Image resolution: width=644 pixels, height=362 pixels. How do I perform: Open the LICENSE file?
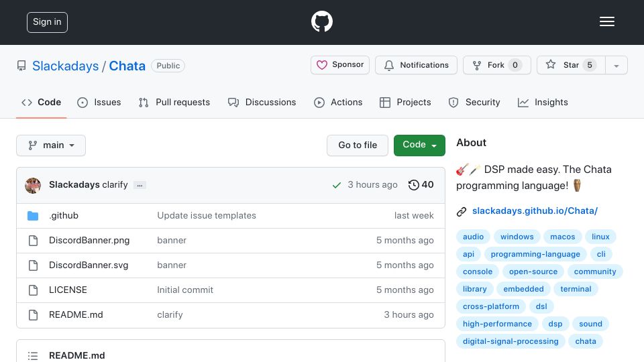(68, 290)
